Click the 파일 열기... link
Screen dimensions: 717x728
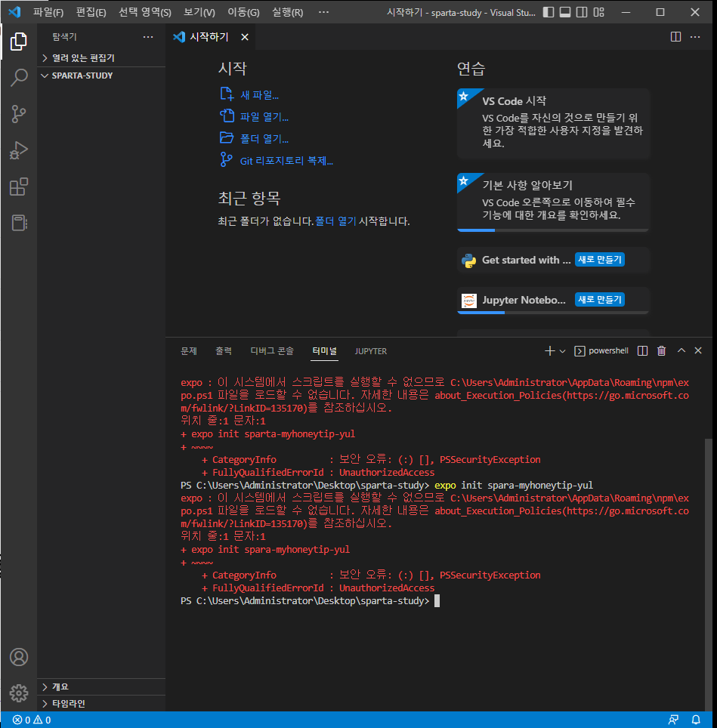264,117
